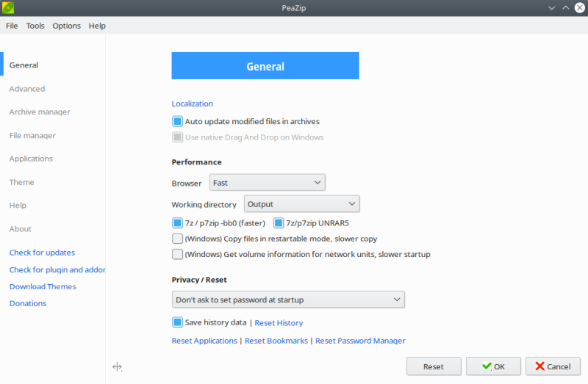Open the Download Themes link
The image size is (588, 384).
43,286
